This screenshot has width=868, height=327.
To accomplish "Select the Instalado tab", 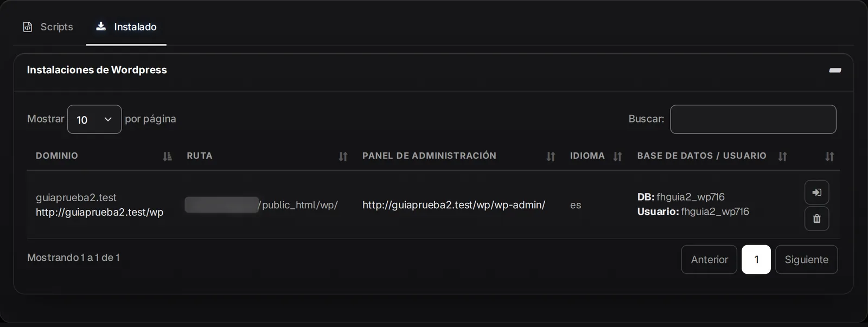I will [x=126, y=27].
